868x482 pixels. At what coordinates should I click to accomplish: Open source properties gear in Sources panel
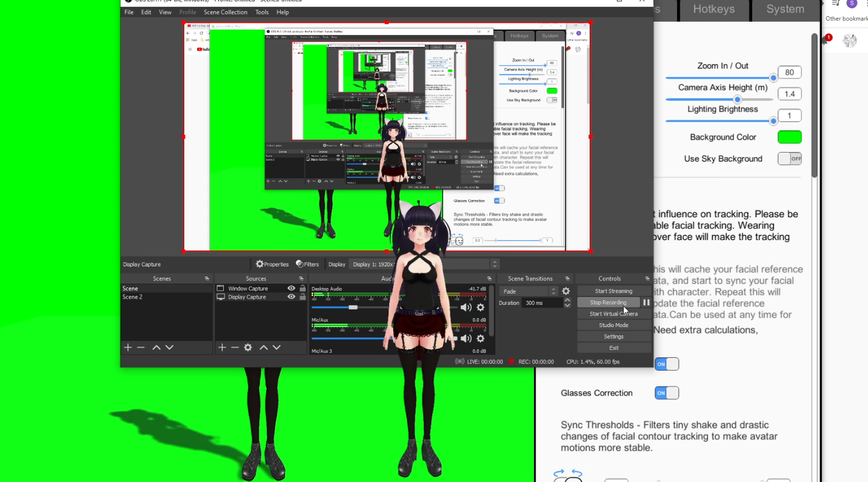coord(248,348)
